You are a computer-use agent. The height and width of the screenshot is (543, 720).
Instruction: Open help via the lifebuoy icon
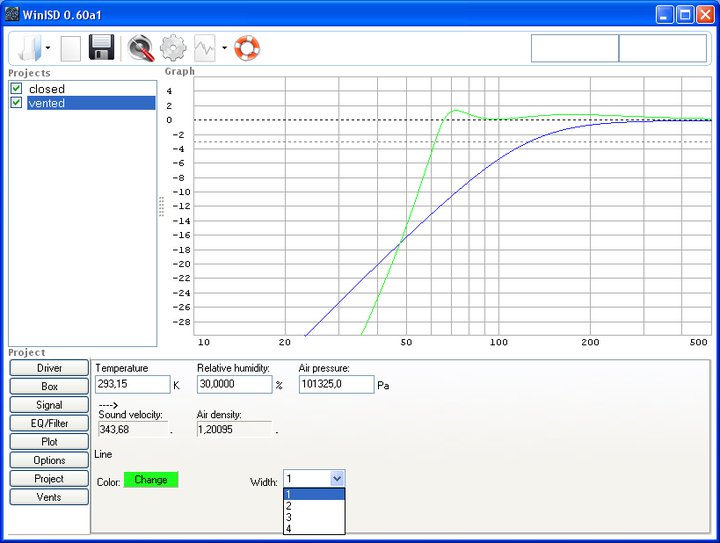pyautogui.click(x=247, y=48)
